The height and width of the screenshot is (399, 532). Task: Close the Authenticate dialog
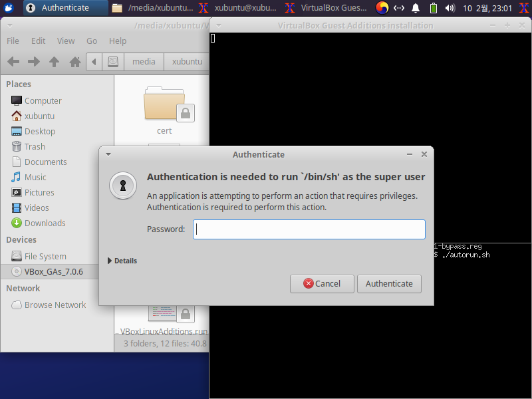coord(424,154)
